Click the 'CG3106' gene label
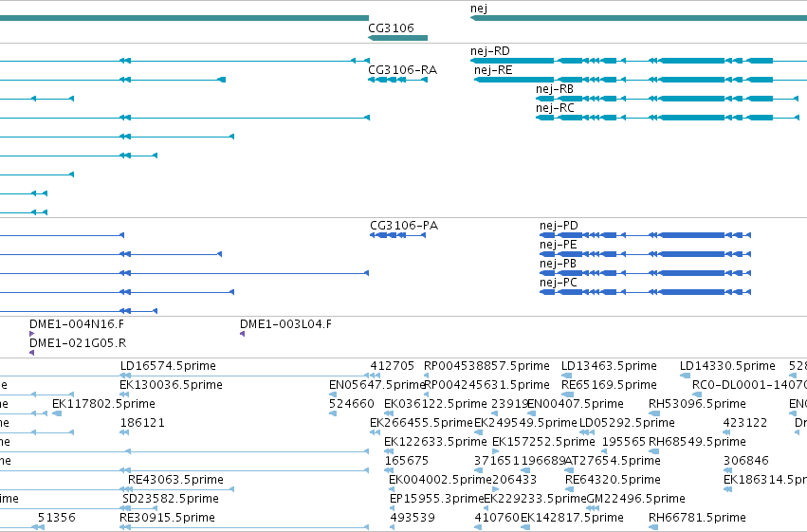This screenshot has width=807, height=532. pyautogui.click(x=391, y=28)
